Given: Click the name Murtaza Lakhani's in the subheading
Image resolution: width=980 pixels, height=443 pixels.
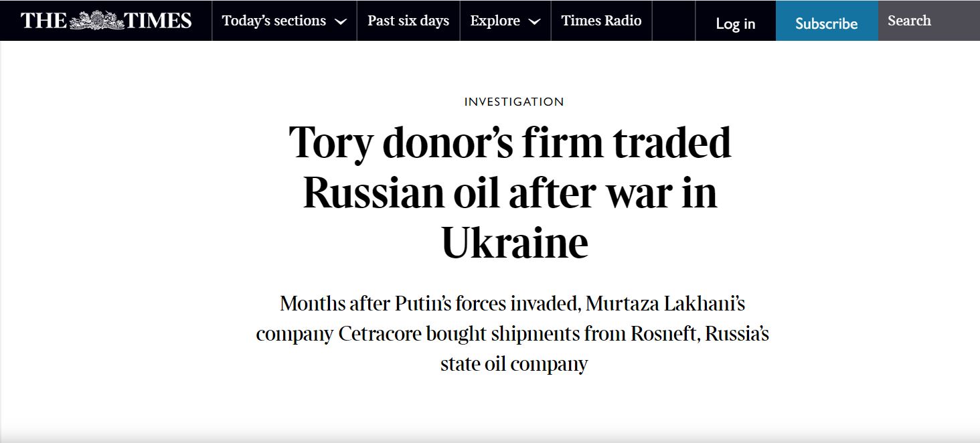Looking at the screenshot, I should (x=665, y=303).
